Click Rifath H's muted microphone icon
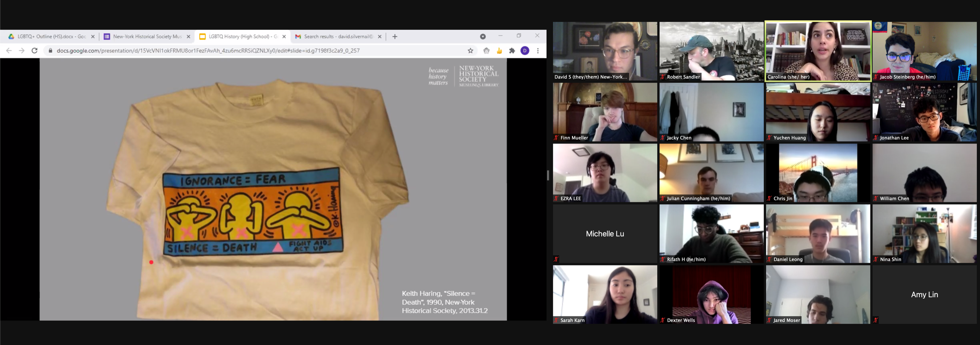This screenshot has width=980, height=345. click(x=663, y=259)
